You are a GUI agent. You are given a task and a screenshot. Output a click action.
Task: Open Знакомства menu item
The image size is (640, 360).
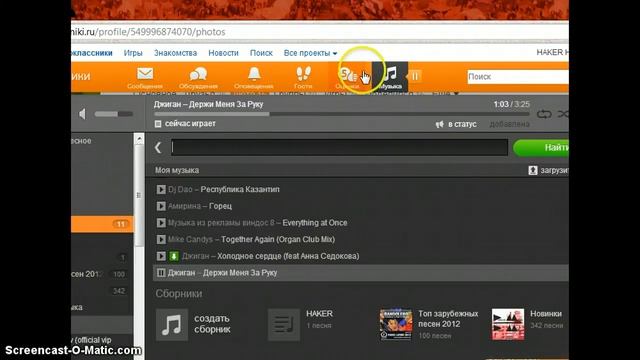pos(176,53)
